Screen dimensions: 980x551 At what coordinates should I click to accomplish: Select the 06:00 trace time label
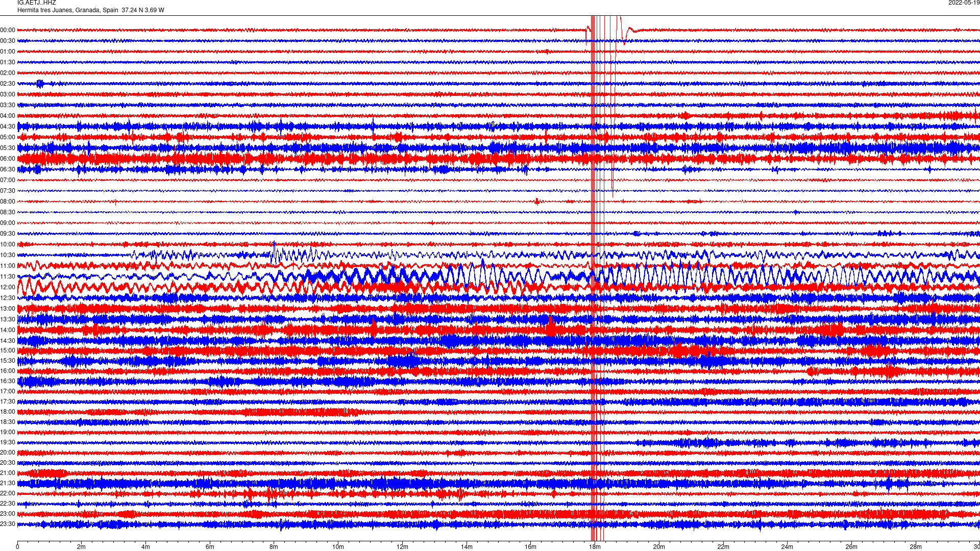click(x=8, y=159)
